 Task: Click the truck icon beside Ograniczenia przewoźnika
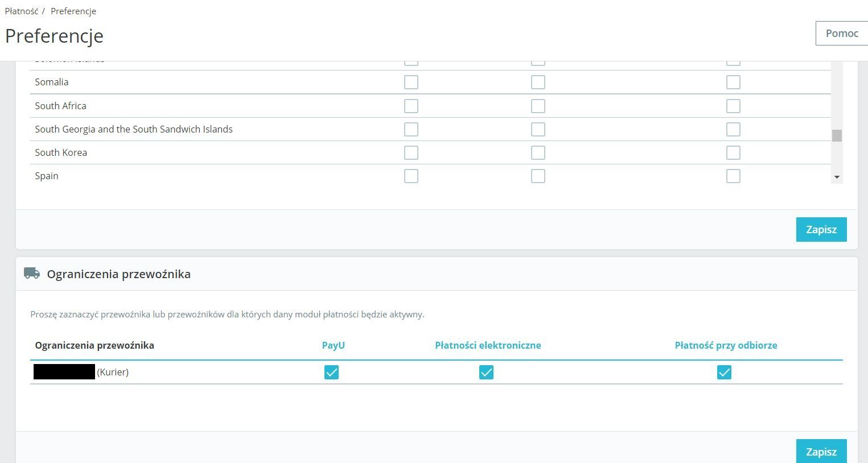click(32, 274)
